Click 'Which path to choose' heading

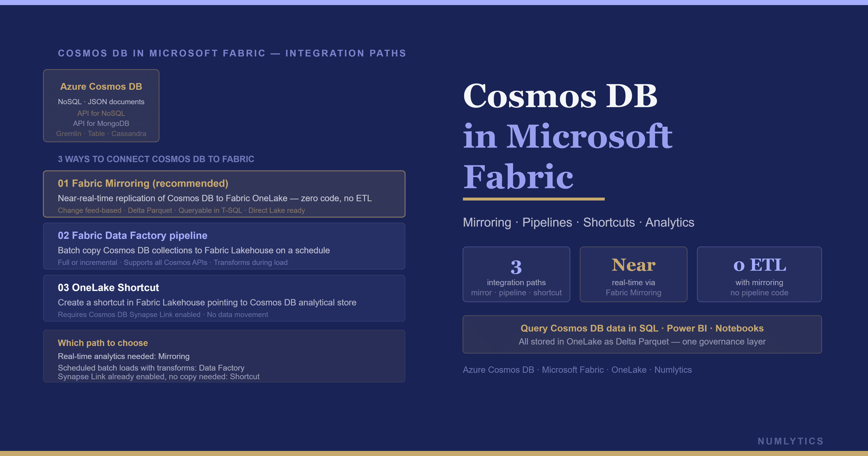(103, 343)
